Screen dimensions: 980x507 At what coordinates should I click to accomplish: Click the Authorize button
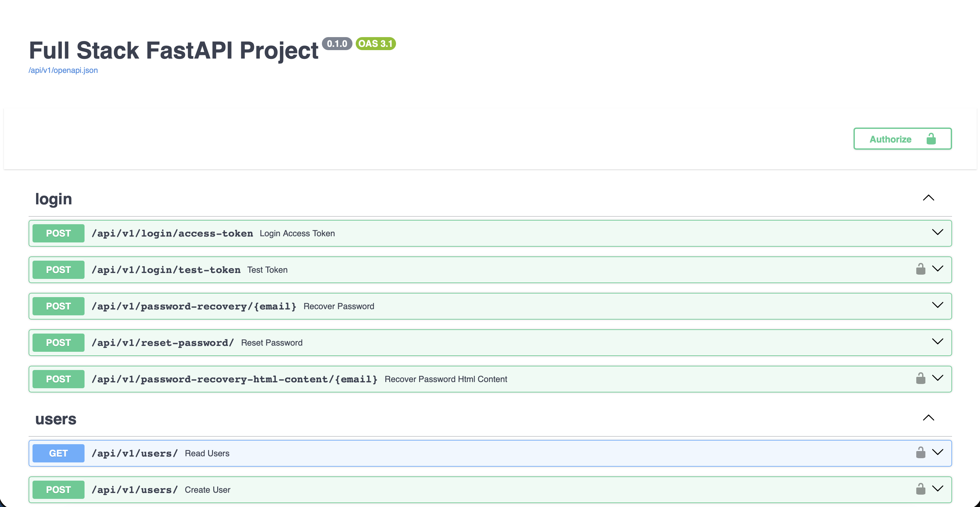[902, 139]
